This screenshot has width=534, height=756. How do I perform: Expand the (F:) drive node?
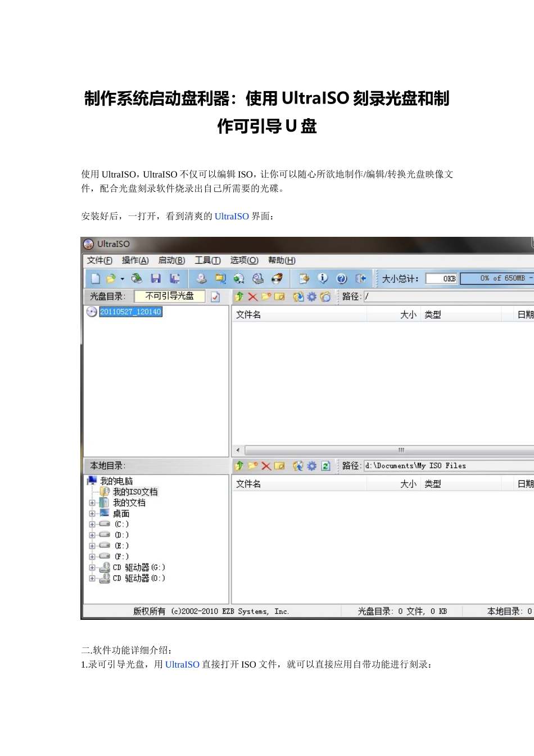coord(92,556)
